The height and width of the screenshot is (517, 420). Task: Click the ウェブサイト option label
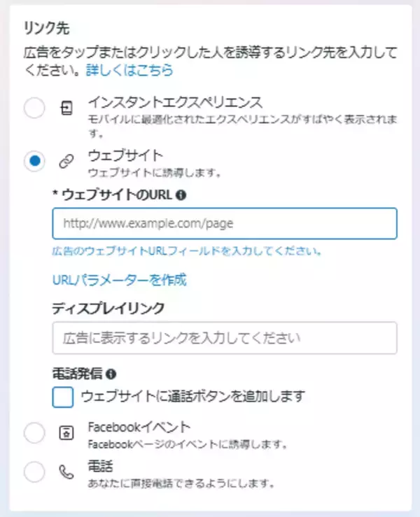125,155
